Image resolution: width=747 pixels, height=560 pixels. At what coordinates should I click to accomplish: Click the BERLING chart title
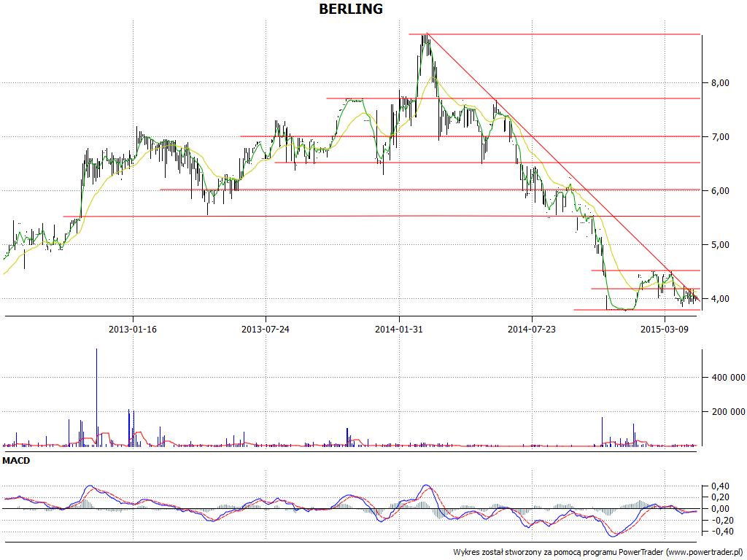(x=351, y=9)
